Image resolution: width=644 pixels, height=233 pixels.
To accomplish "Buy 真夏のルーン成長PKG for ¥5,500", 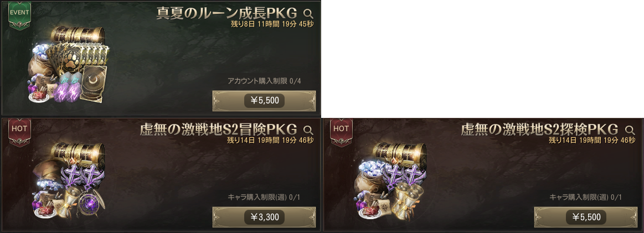I will (264, 101).
